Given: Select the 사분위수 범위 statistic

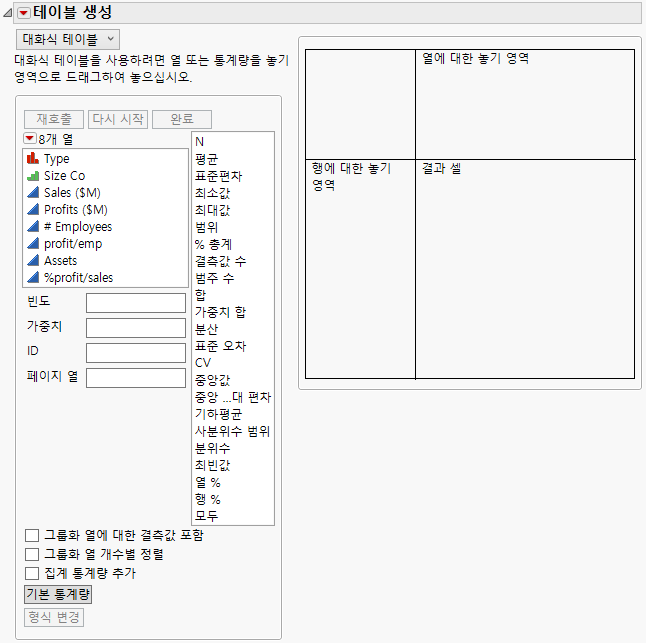Looking at the screenshot, I should (x=232, y=431).
